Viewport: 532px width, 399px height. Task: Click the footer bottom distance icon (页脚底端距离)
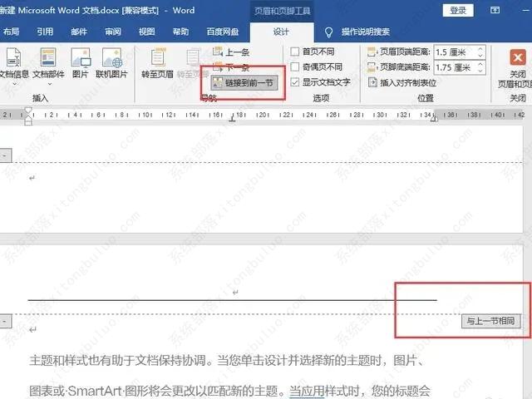[x=372, y=67]
